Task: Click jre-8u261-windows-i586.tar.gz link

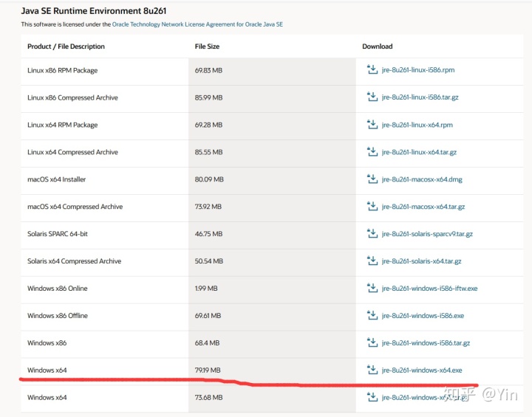Action: 426,342
